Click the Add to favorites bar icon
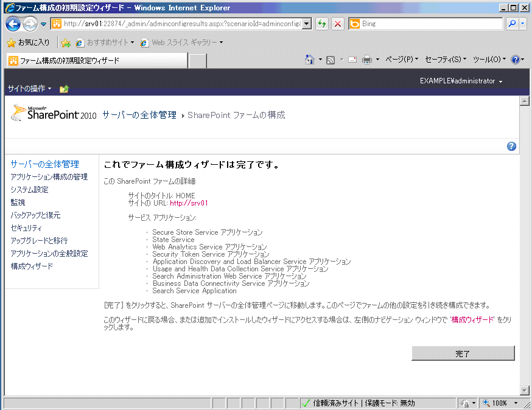 tap(66, 43)
